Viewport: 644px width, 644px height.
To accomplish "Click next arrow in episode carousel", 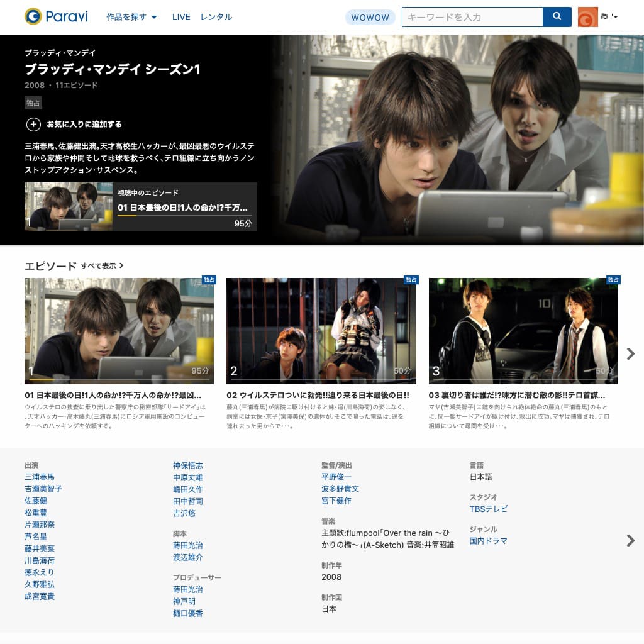I will 630,354.
